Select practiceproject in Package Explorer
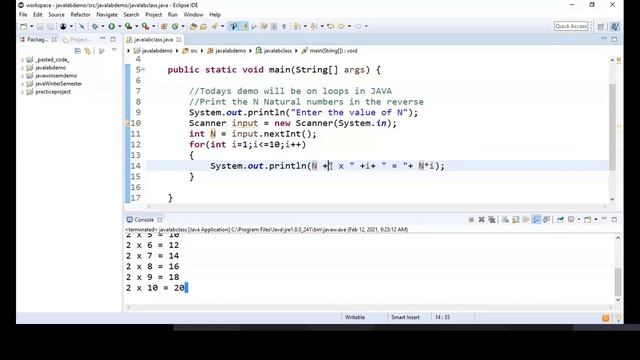This screenshot has height=360, width=640. 53,92
